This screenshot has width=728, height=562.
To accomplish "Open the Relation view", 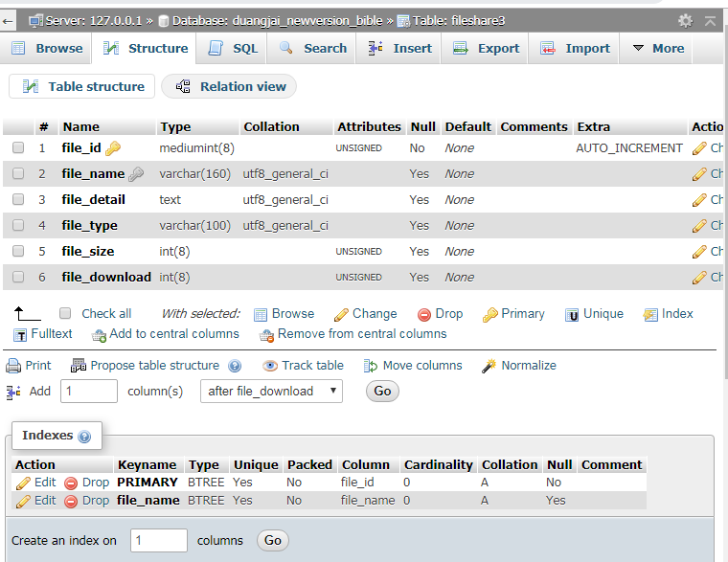I will click(x=231, y=86).
